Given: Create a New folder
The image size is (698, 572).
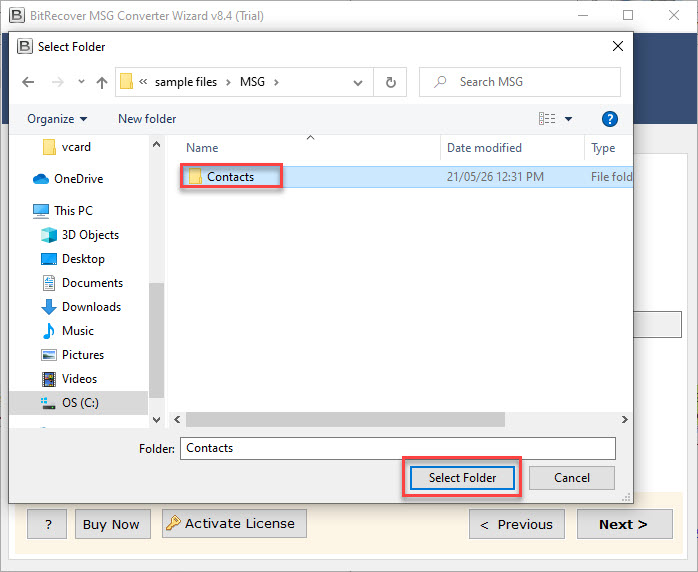Looking at the screenshot, I should pyautogui.click(x=147, y=119).
